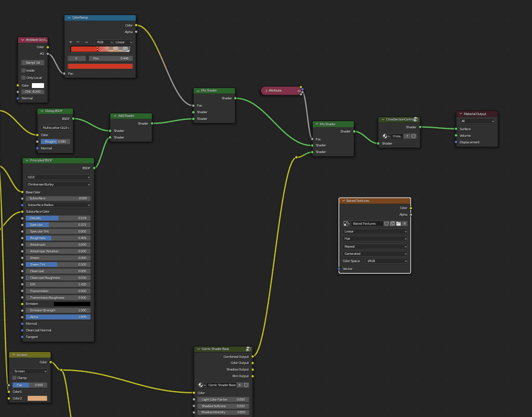Browse node tree in Comic Shader Base
This screenshot has width=532, height=417.
(202, 385)
